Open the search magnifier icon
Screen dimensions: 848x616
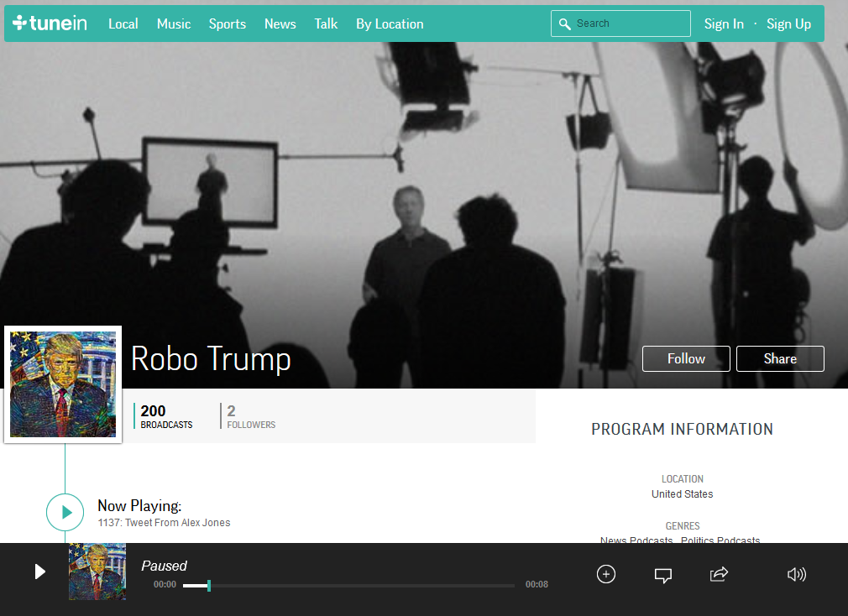point(564,23)
